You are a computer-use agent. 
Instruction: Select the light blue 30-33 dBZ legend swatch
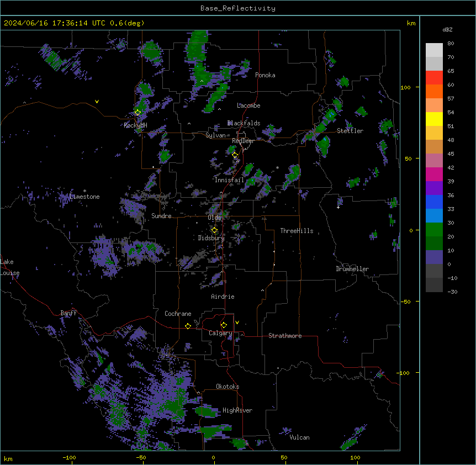tap(434, 216)
